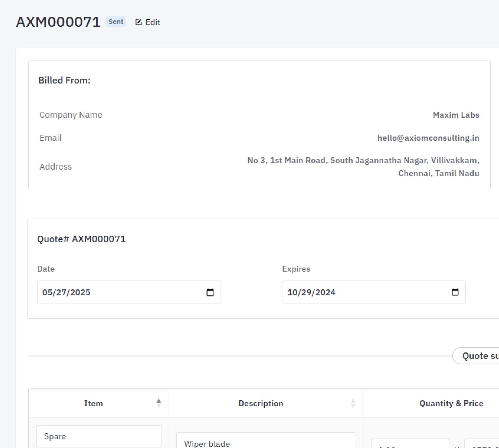This screenshot has width=499, height=448.
Task: Click the AXM000071 page title
Action: pyautogui.click(x=58, y=22)
